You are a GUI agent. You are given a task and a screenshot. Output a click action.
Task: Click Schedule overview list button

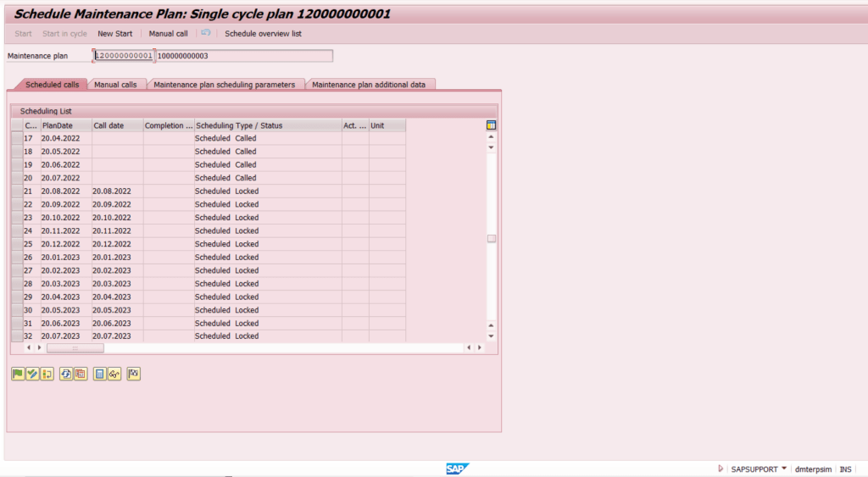(x=263, y=34)
